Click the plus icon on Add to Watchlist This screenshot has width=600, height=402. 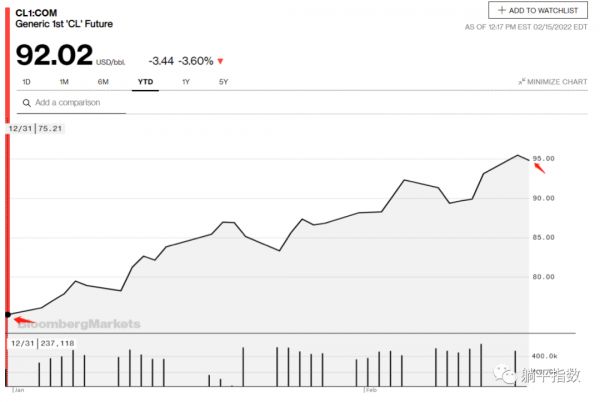pyautogui.click(x=502, y=10)
